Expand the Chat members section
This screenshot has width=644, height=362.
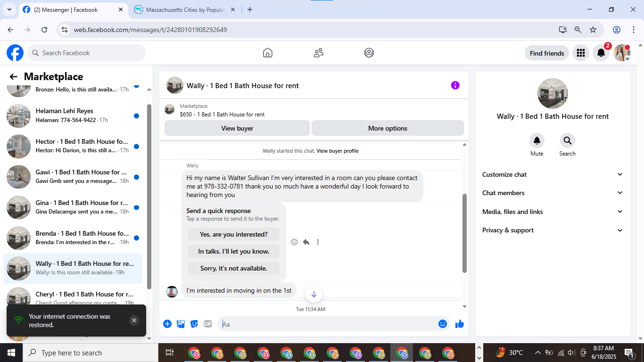tap(553, 193)
